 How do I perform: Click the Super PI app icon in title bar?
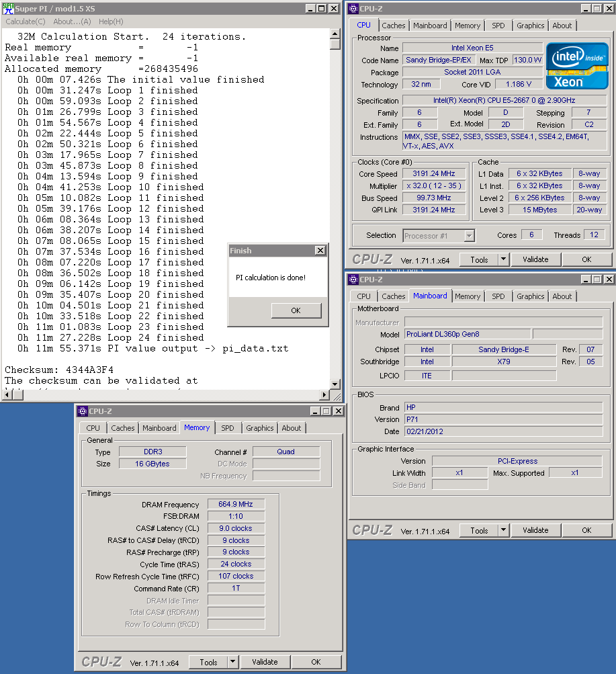point(8,9)
